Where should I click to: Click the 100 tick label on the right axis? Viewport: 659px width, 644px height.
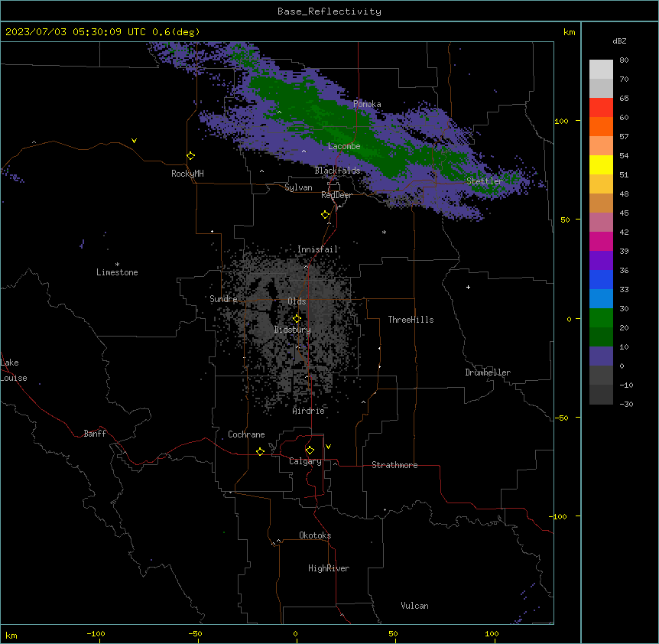[561, 121]
